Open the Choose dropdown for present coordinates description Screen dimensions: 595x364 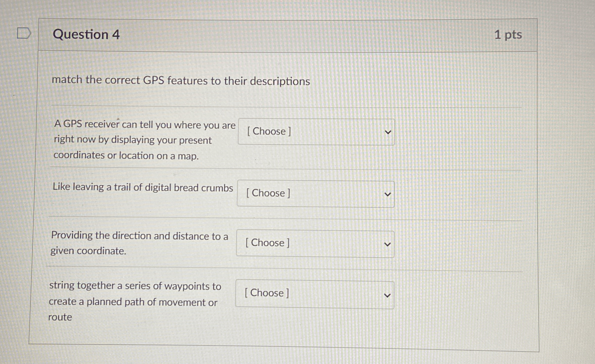click(x=316, y=132)
